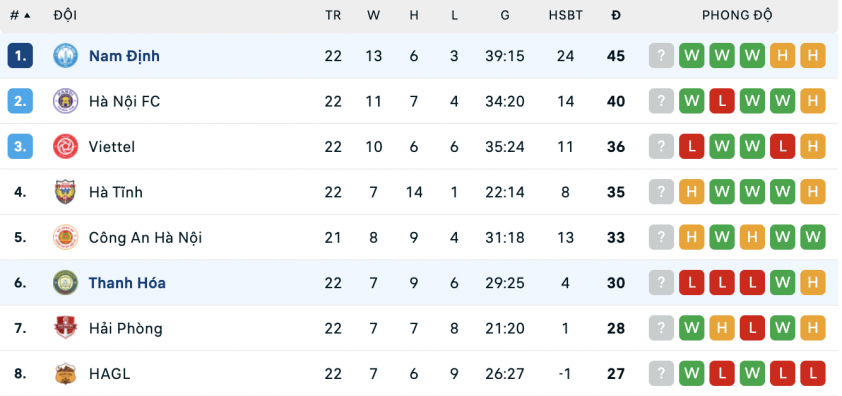Select the Viettel team logo
This screenshot has width=842, height=396.
click(x=66, y=147)
